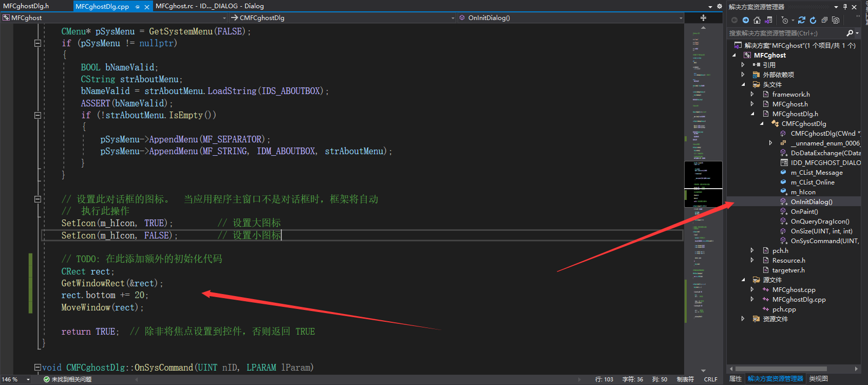Screen dimensions: 868x385
Task: Click the CMFCghostDlg class icon in tree
Action: tap(775, 124)
